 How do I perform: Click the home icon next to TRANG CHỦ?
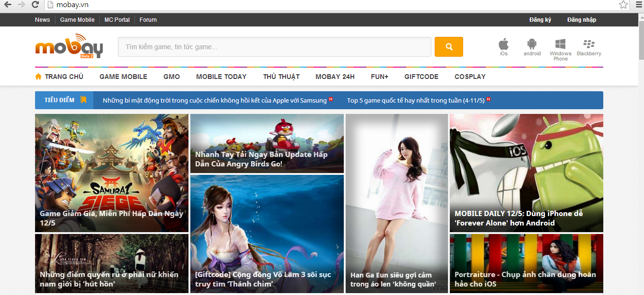pos(38,76)
